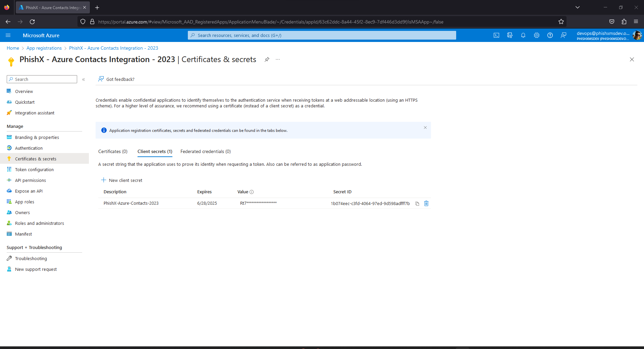Open the Federated credentials (0) tab
Image resolution: width=644 pixels, height=349 pixels.
click(x=206, y=152)
